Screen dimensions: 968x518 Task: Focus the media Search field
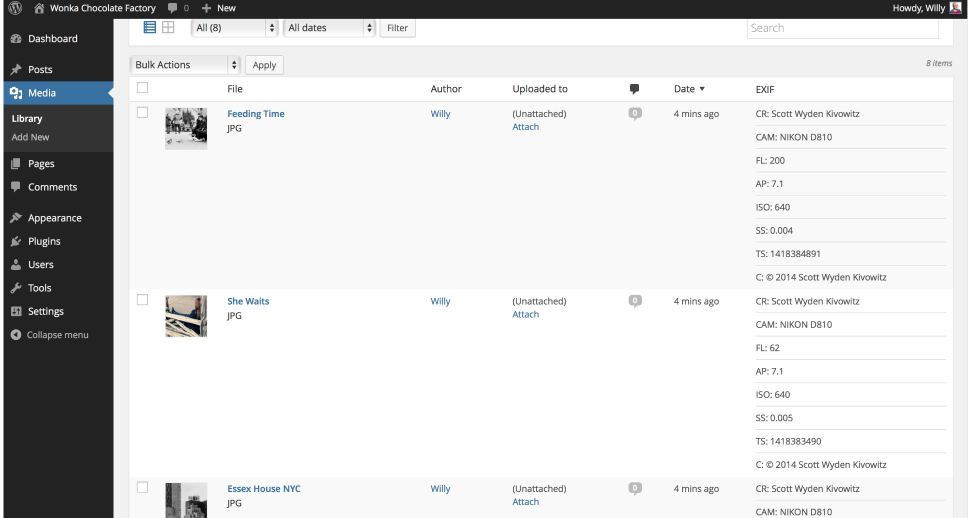[843, 28]
